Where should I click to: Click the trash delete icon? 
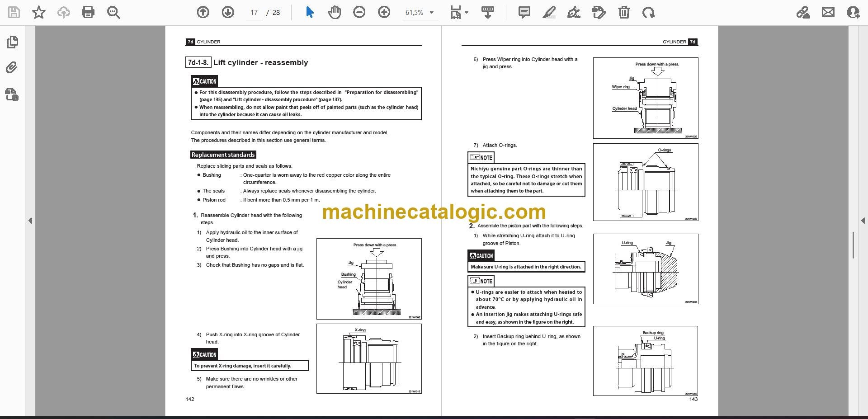(624, 12)
